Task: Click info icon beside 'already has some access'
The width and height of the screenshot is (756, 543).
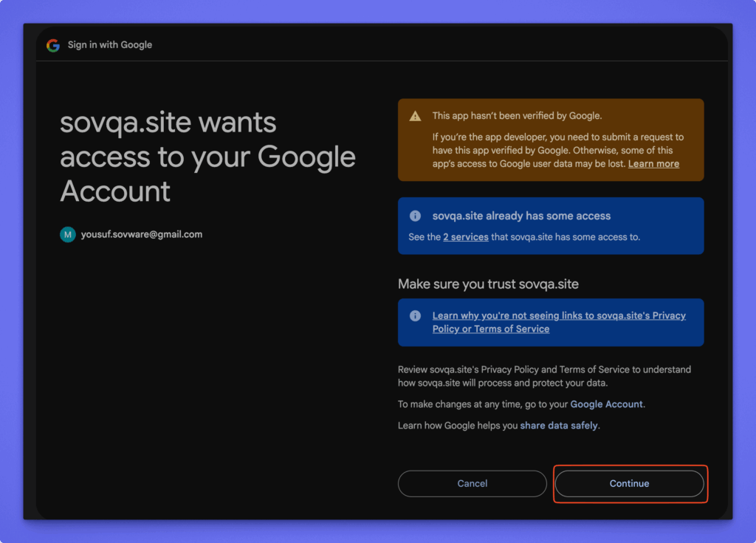Action: 416,216
